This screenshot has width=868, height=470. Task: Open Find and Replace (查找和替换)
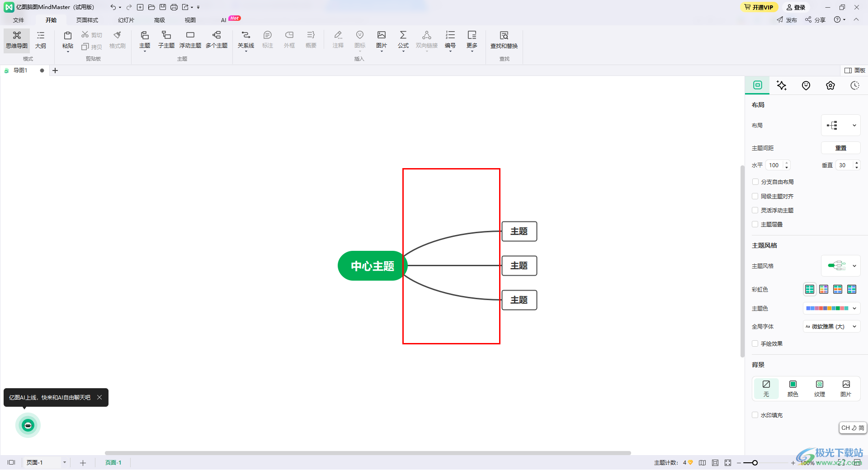tap(504, 40)
